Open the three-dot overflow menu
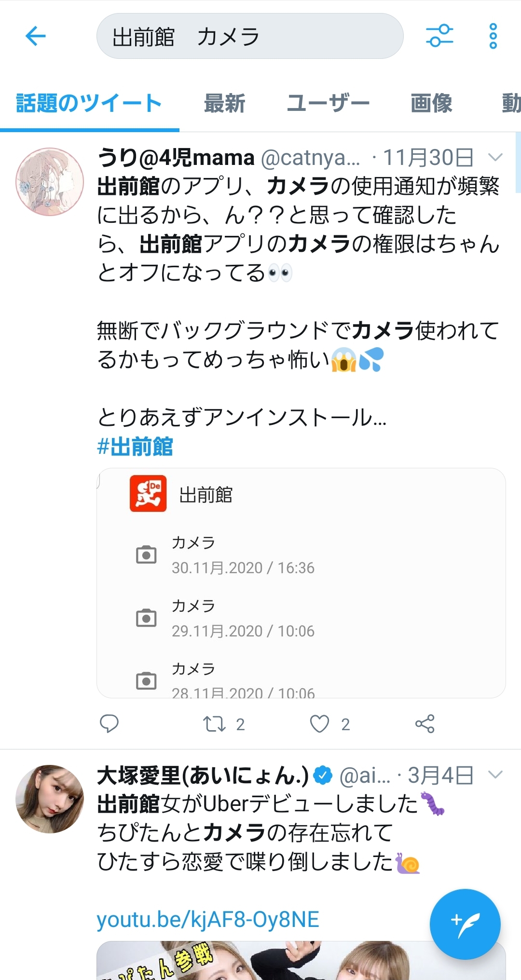The width and height of the screenshot is (521, 980). coord(493,36)
